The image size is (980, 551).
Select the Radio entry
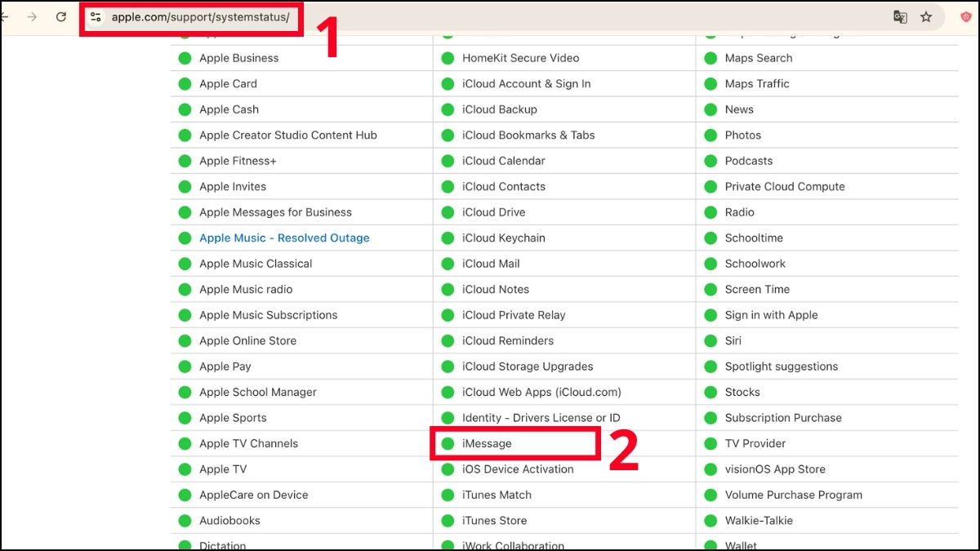pyautogui.click(x=740, y=212)
